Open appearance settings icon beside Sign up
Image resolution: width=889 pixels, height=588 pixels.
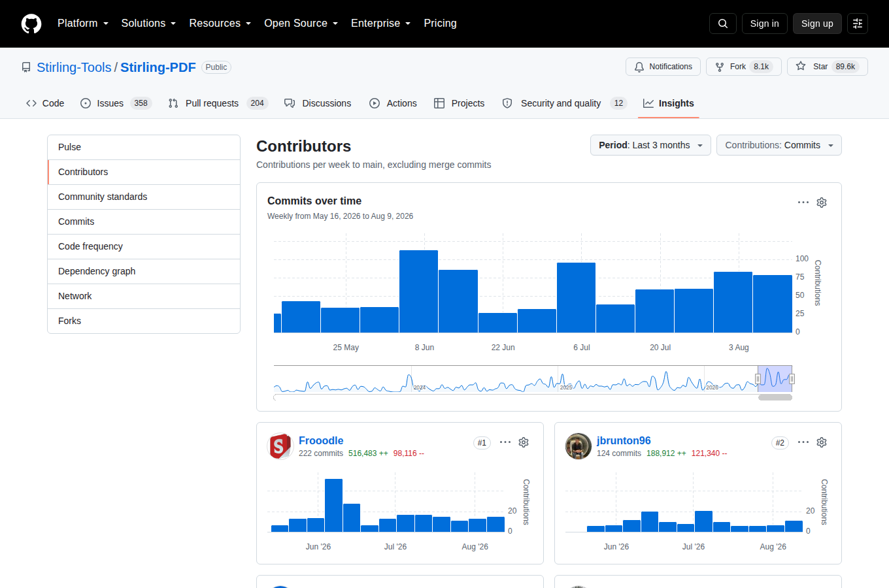coord(858,24)
